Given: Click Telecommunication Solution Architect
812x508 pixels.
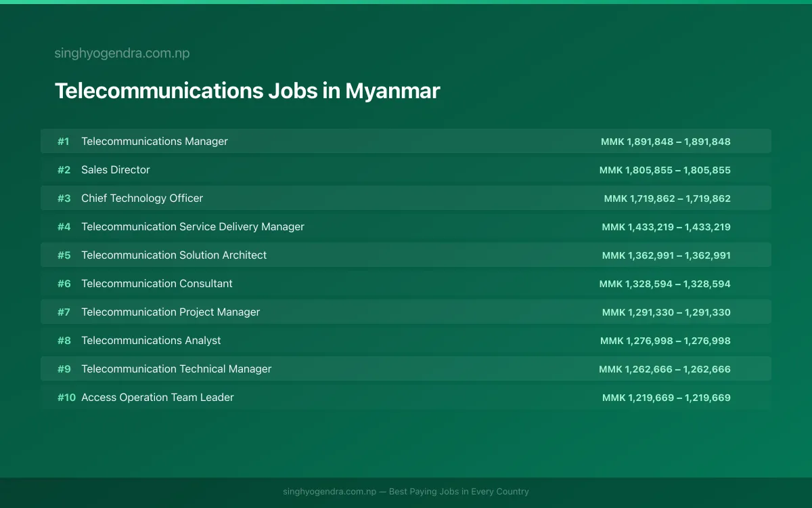Looking at the screenshot, I should click(x=174, y=255).
